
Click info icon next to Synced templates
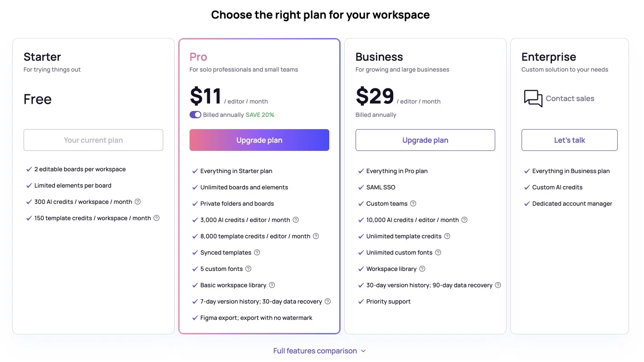point(257,252)
